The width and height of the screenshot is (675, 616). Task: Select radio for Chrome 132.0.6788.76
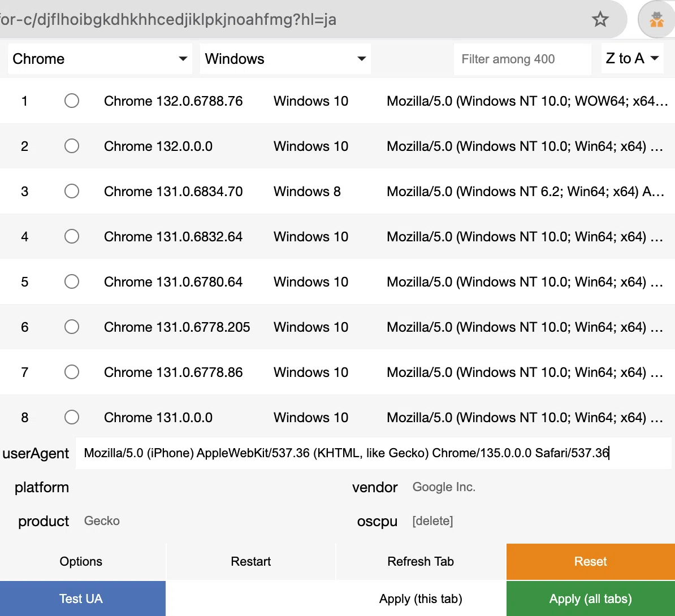coord(72,101)
